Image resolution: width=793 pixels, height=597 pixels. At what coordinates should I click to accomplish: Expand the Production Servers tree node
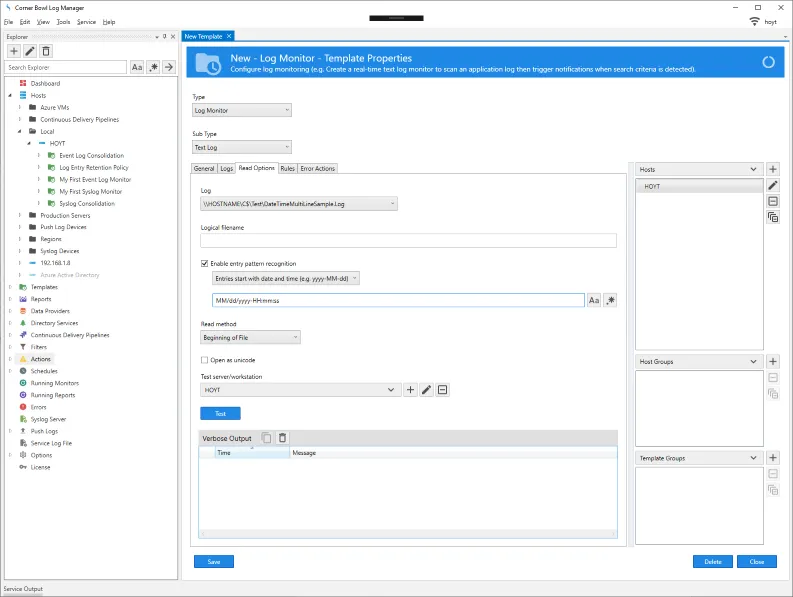[x=20, y=216]
